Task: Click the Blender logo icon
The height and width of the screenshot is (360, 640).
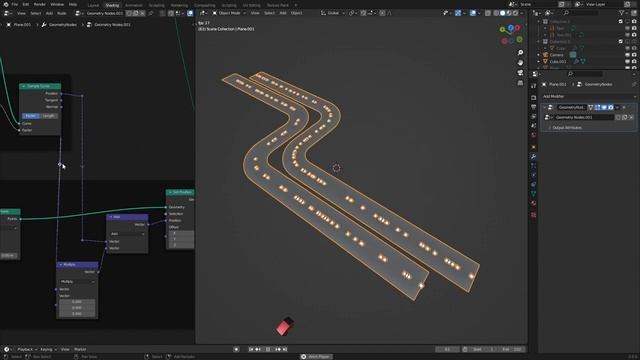Action: 5,4
